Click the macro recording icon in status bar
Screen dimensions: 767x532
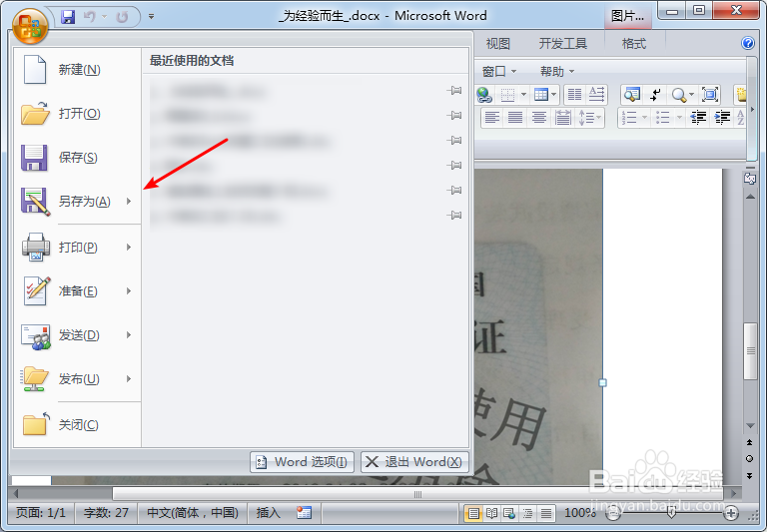(304, 513)
